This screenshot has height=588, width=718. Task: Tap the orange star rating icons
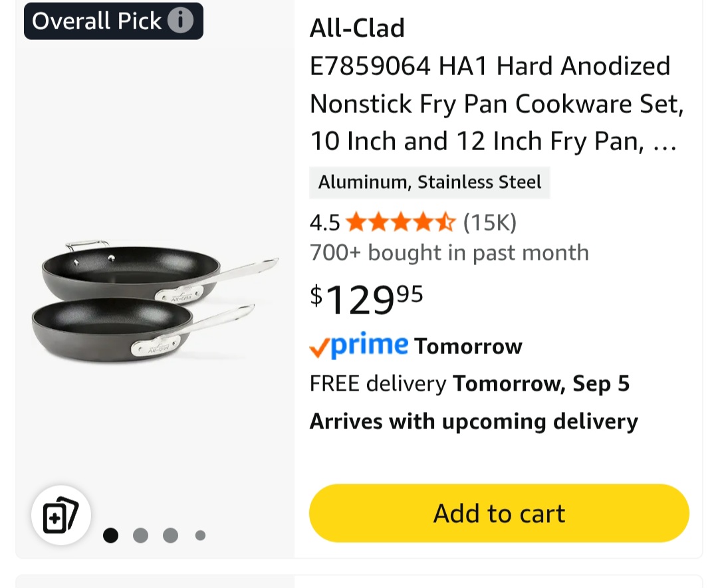coord(400,223)
